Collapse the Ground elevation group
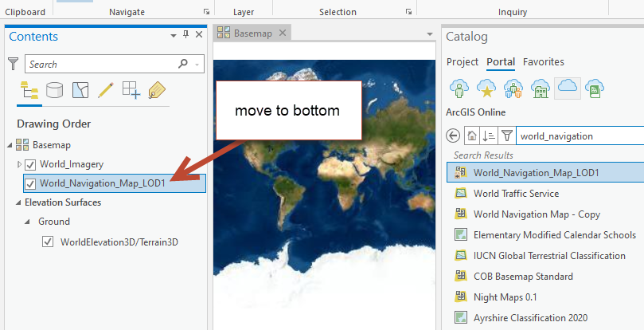This screenshot has height=330, width=644. pos(26,222)
